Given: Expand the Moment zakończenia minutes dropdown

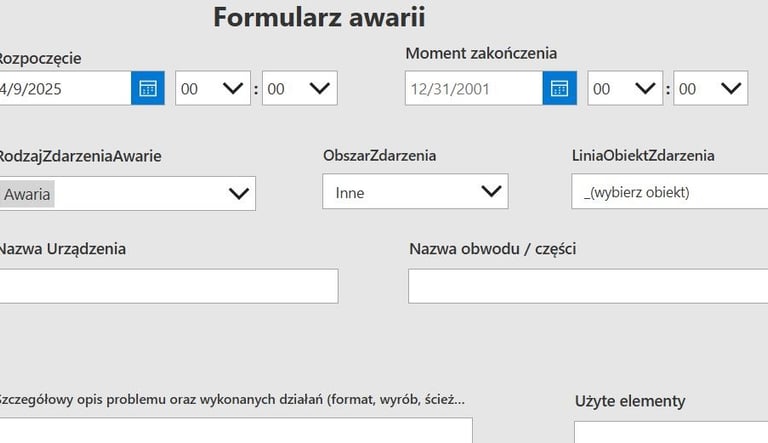Looking at the screenshot, I should click(x=711, y=88).
